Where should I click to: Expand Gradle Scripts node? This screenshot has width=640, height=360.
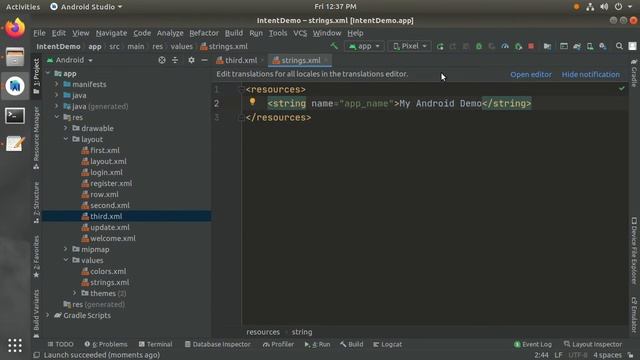[x=48, y=315]
